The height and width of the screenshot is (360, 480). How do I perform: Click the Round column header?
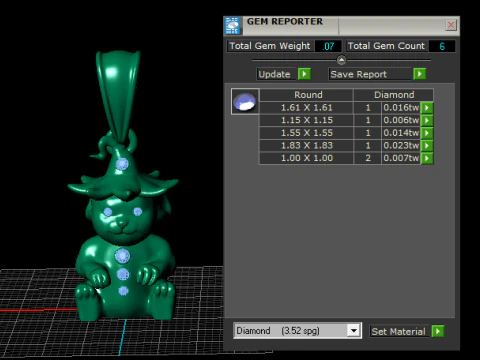pyautogui.click(x=306, y=95)
